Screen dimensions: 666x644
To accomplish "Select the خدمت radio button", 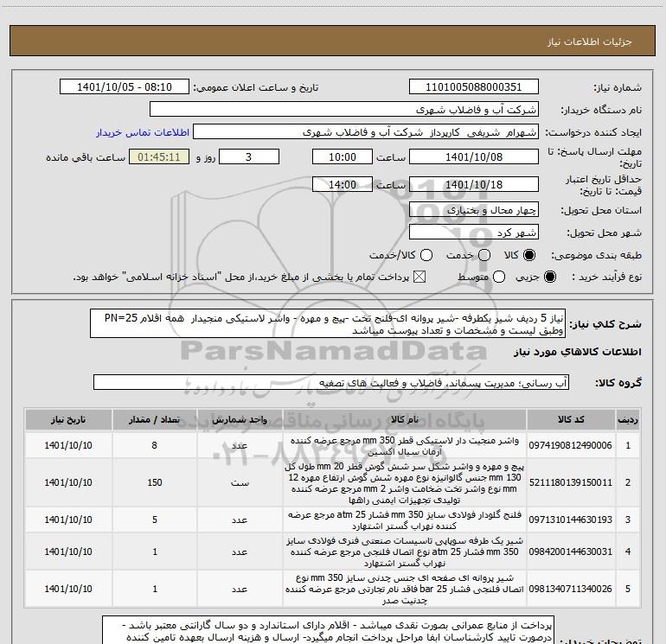I will pos(484,255).
